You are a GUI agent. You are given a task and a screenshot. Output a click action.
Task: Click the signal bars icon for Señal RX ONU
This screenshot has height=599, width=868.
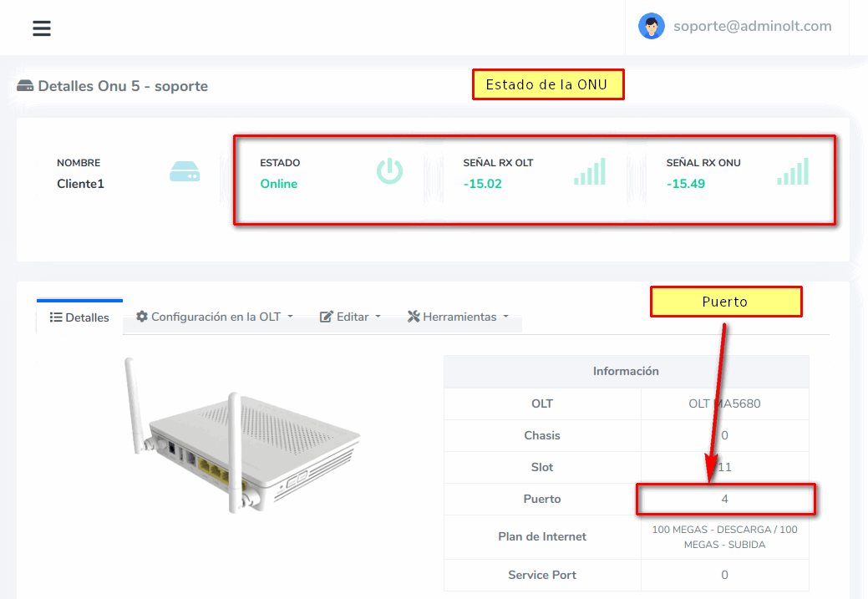click(x=793, y=171)
